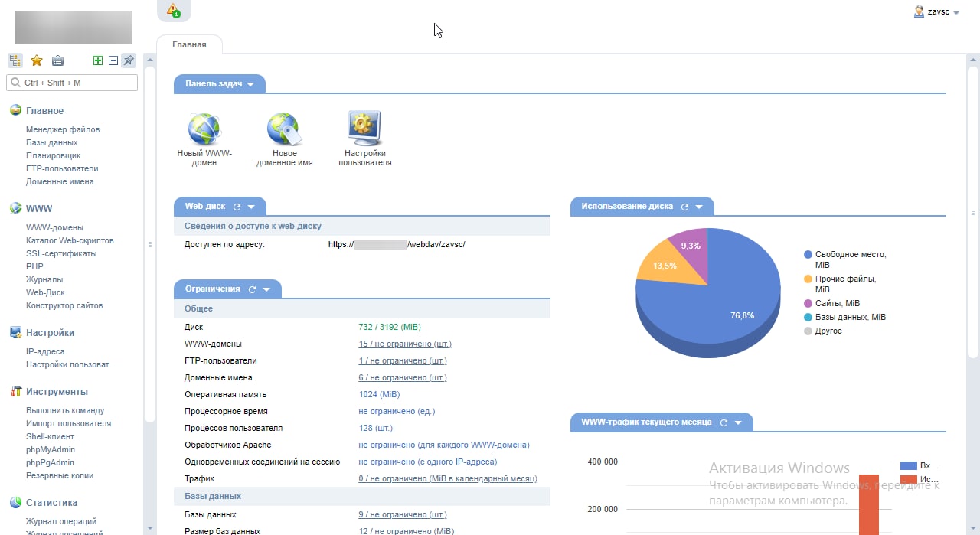Viewport: 980px width, 535px height.
Task: Open Настройки пользователя monitor gear icon
Action: (365, 129)
